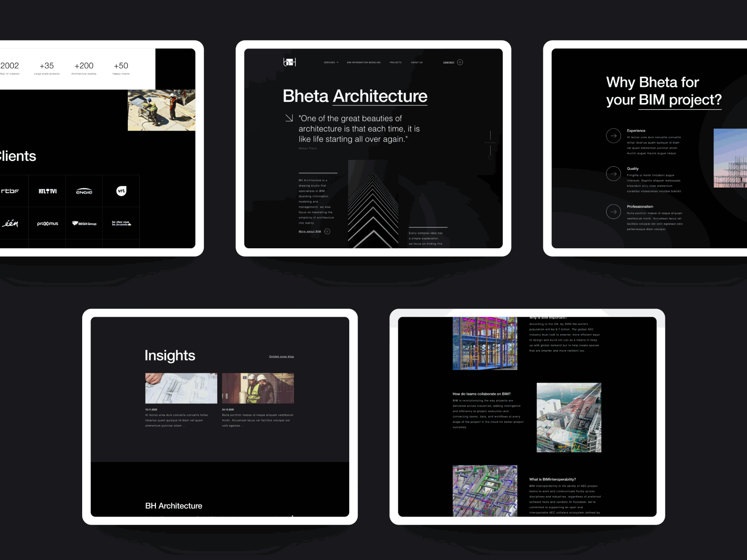
Task: Open the BIM INFORMATION MODELING menu item
Action: coord(363,62)
